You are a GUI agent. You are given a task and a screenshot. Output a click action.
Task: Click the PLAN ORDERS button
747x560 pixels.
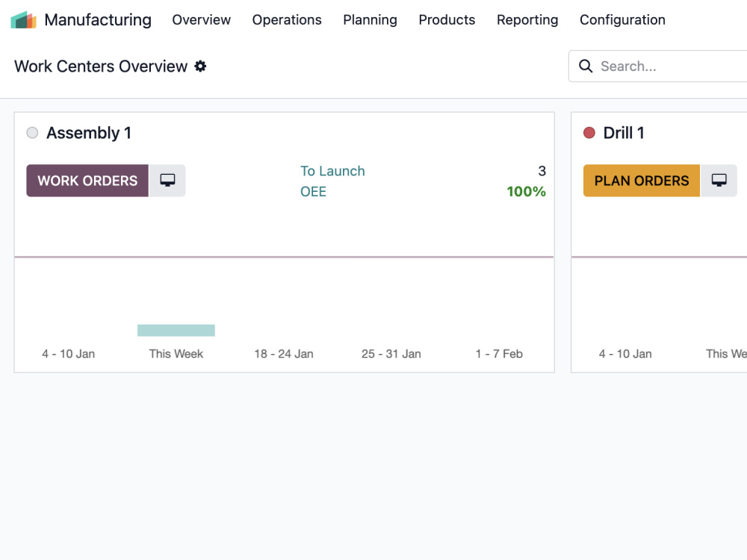(642, 181)
